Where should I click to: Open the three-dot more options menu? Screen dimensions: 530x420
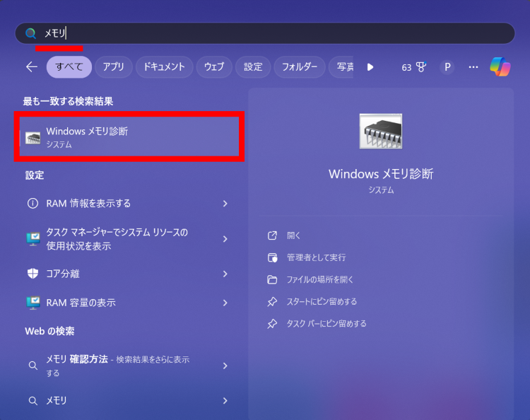(473, 67)
